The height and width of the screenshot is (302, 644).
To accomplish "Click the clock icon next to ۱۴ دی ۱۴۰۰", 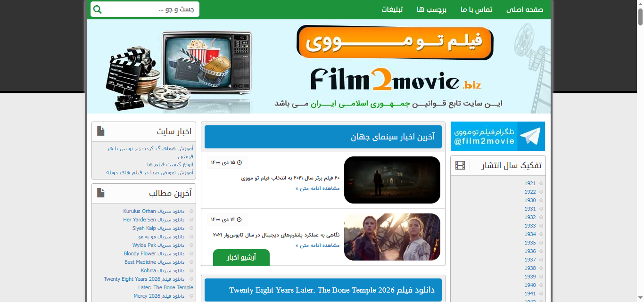I will 239,220.
